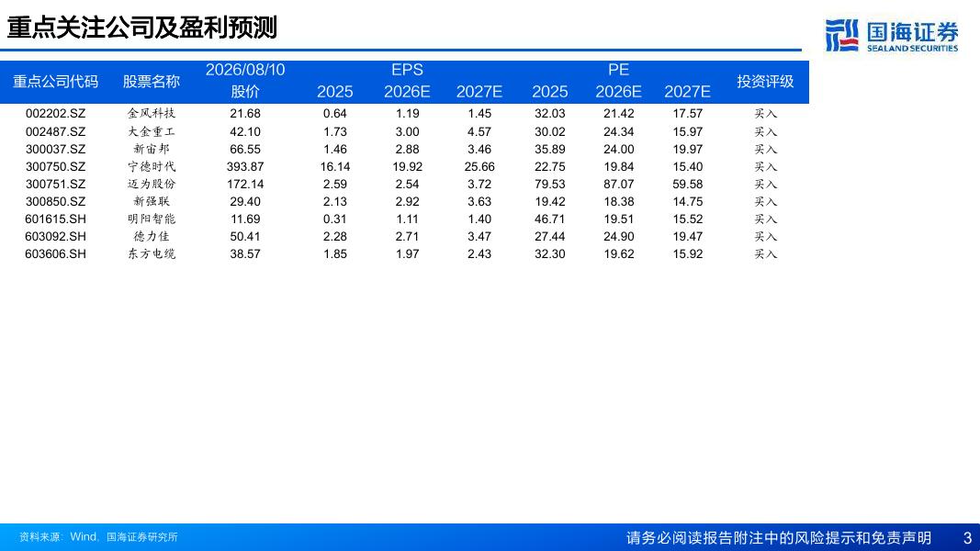980x551 pixels.
Task: Select stock code 002487.SZ
Action: point(56,132)
